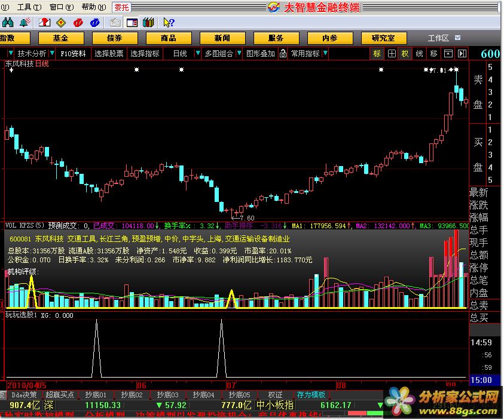The width and height of the screenshot is (504, 420).
Task: Open the 窗口(W) menu
Action: click(62, 7)
